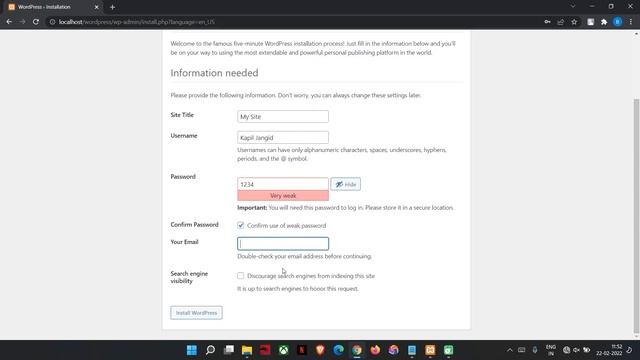Open Microsoft Edge from taskbar
The image size is (640, 360).
pyautogui.click(x=338, y=350)
